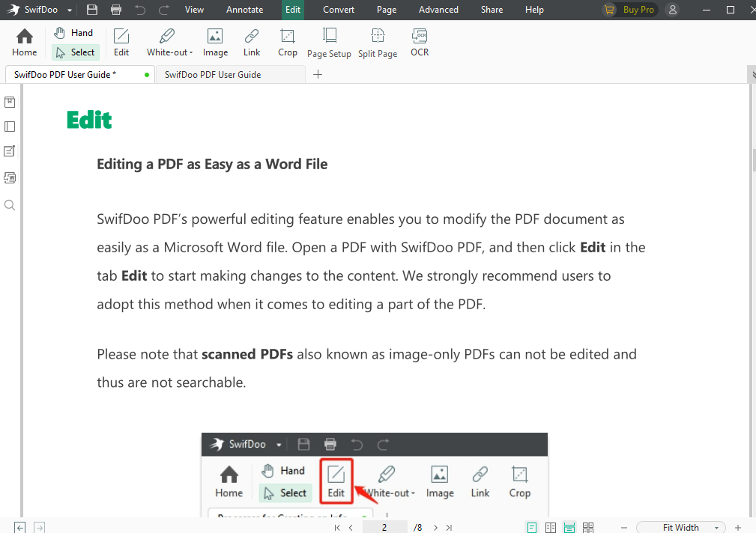
Task: Open the user account profile icon
Action: tap(673, 10)
